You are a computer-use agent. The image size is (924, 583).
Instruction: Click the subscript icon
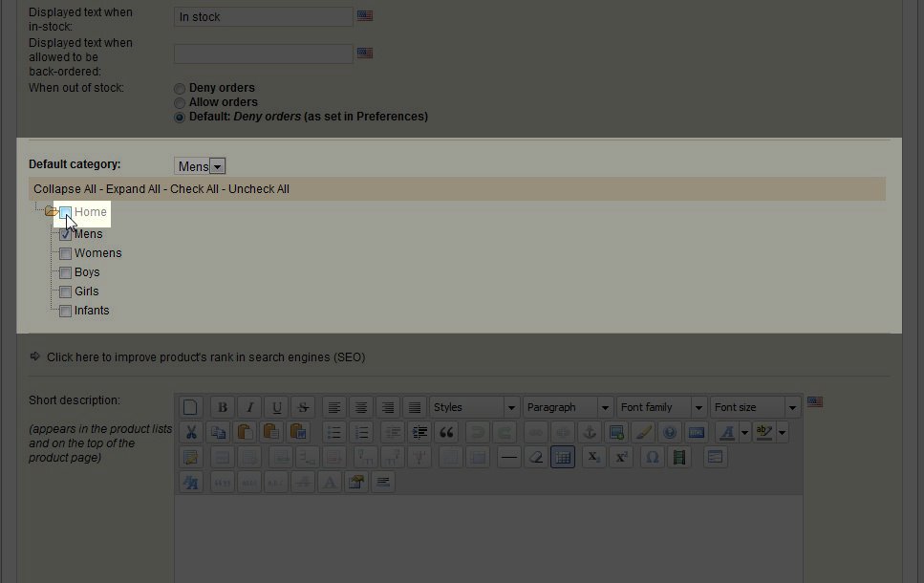click(x=593, y=457)
